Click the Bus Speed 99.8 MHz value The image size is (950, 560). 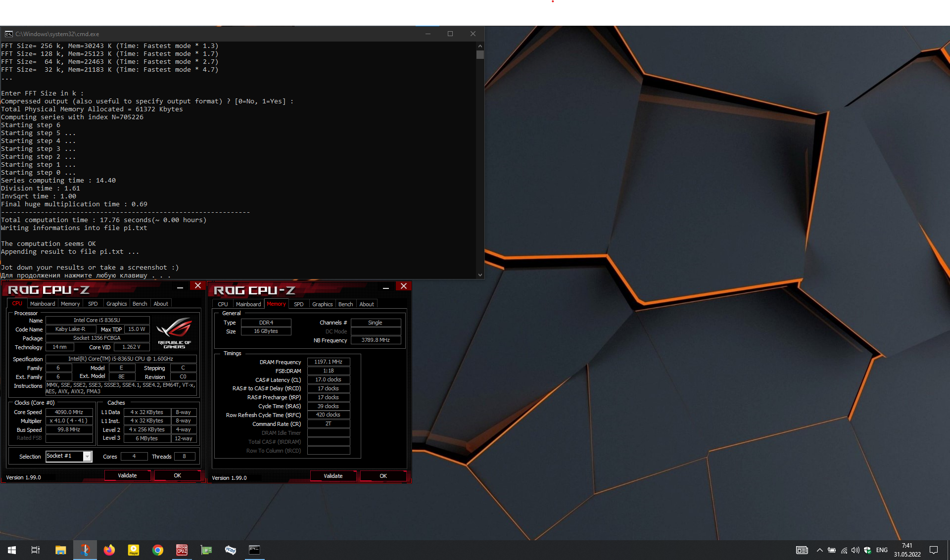[x=69, y=430]
